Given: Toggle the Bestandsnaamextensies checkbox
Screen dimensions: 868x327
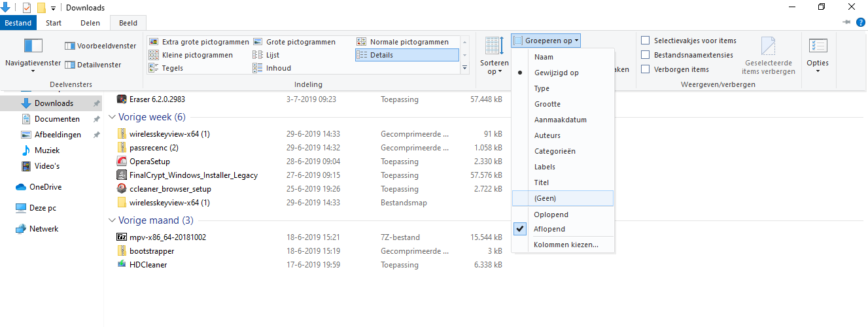Looking at the screenshot, I should [x=646, y=55].
